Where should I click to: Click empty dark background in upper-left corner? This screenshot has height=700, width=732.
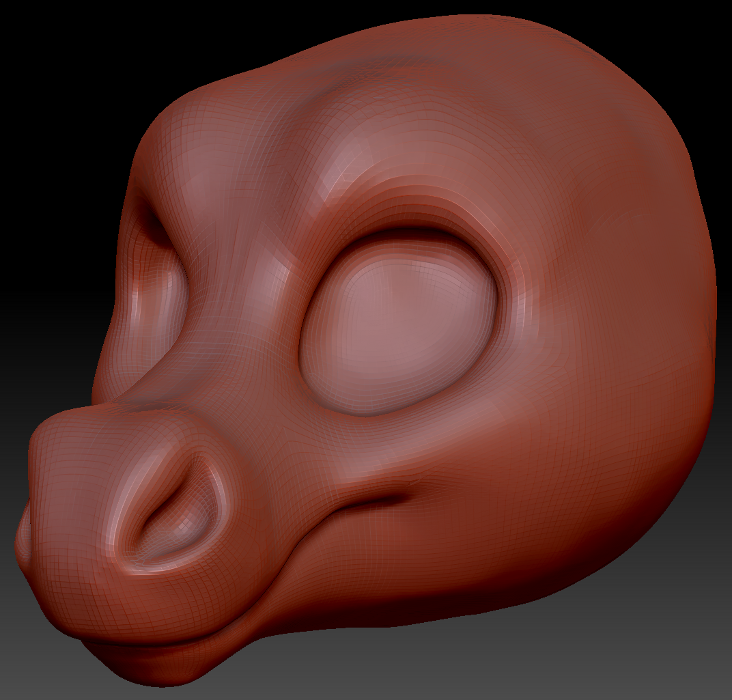pos(41,41)
